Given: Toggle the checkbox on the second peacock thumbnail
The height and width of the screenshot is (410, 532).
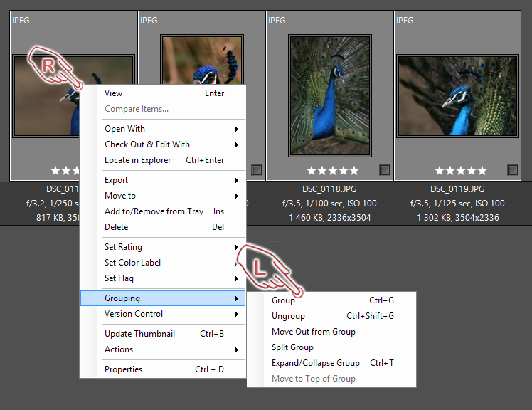Looking at the screenshot, I should [256, 170].
